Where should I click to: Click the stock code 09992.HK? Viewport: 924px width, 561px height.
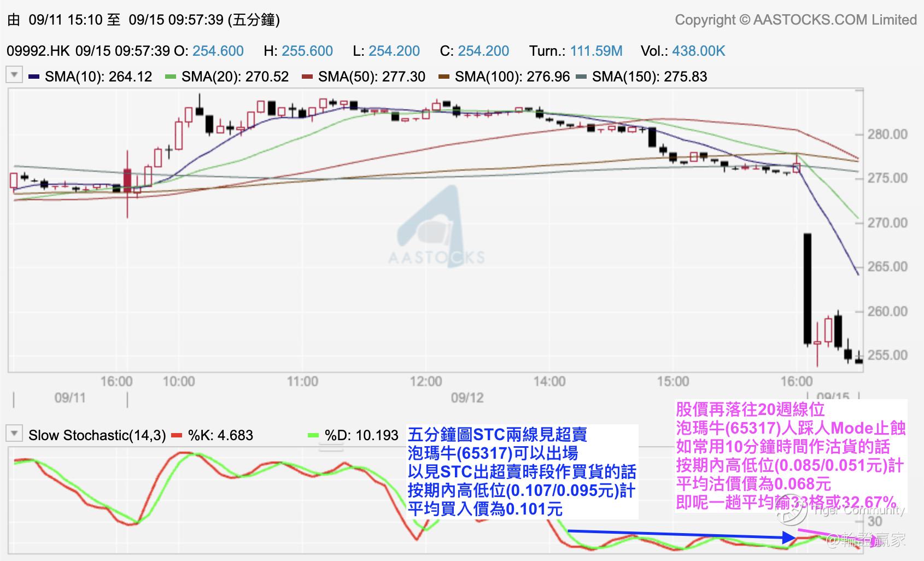[x=38, y=51]
